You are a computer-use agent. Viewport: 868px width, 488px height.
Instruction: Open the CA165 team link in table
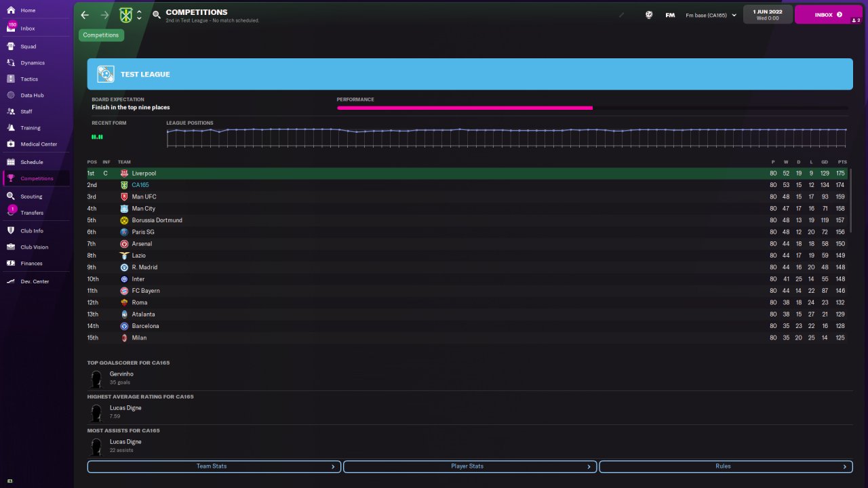pos(140,185)
